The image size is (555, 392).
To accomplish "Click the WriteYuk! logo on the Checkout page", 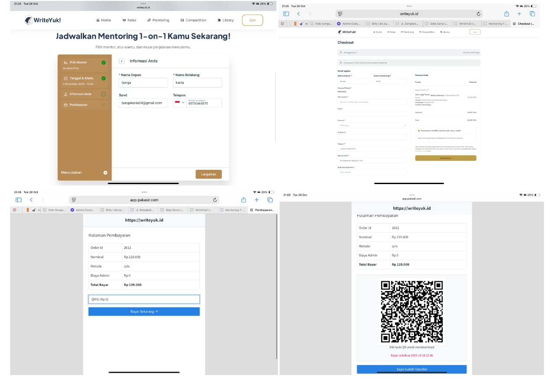I will point(347,32).
